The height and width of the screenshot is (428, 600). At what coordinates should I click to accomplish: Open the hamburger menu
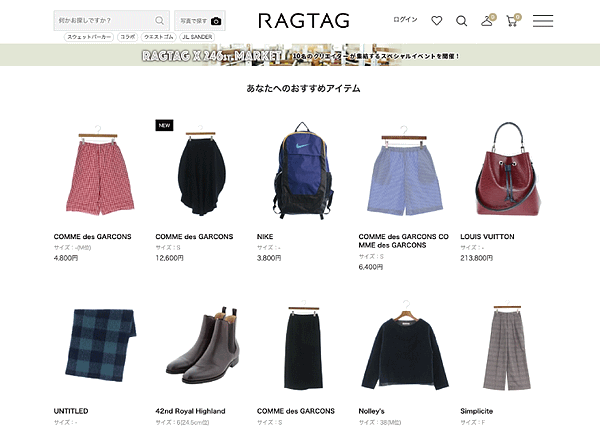543,21
